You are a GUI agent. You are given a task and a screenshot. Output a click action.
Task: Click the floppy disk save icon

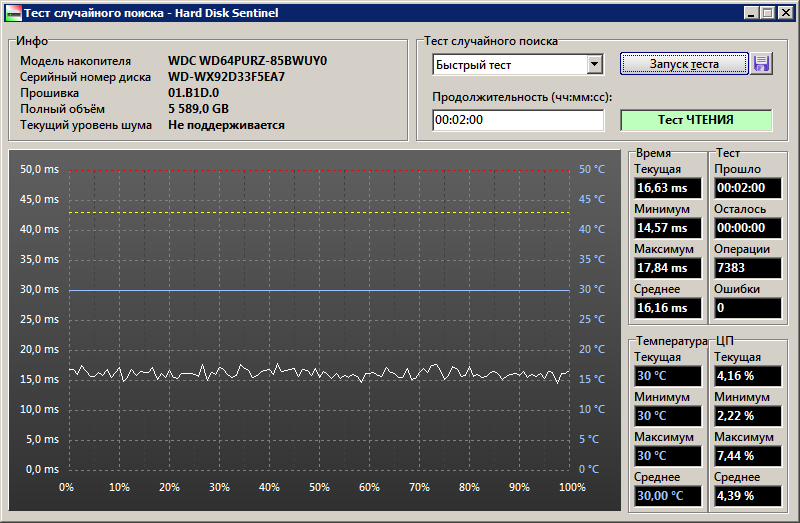click(761, 64)
